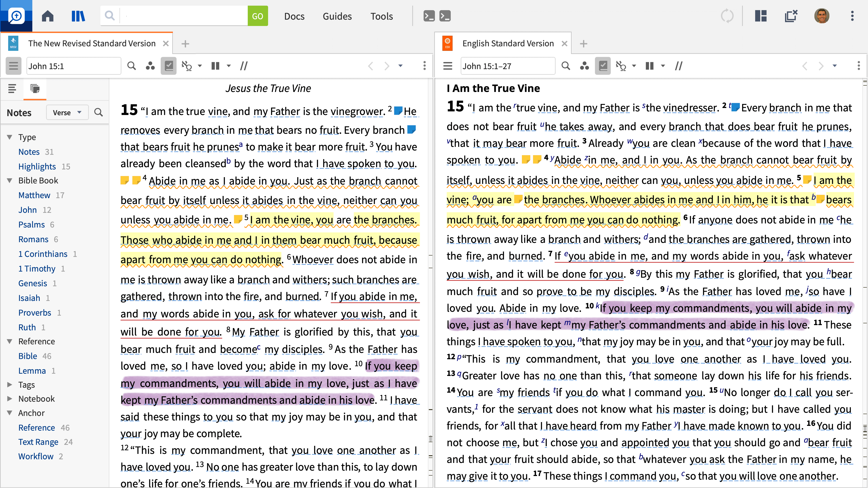Focus the main search command box

pos(184,16)
